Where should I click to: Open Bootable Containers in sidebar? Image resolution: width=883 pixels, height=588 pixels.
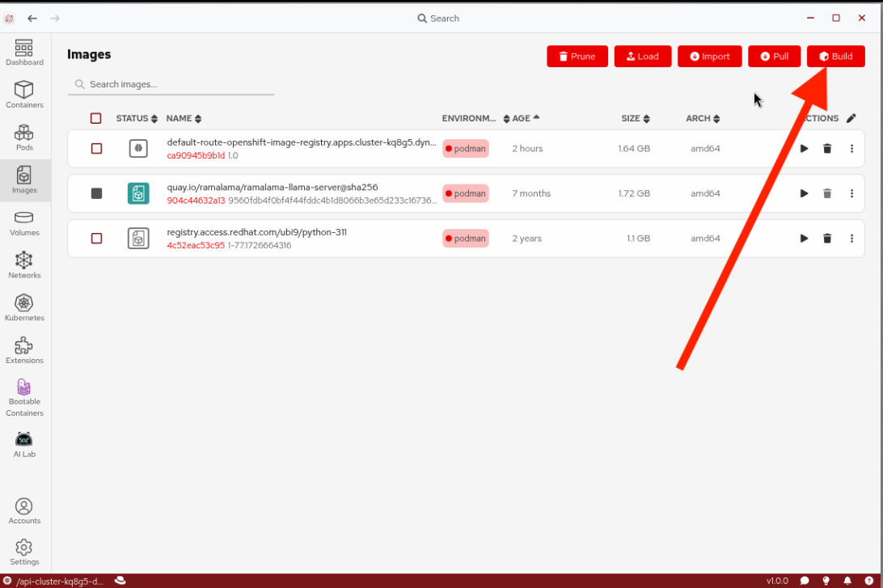(24, 396)
